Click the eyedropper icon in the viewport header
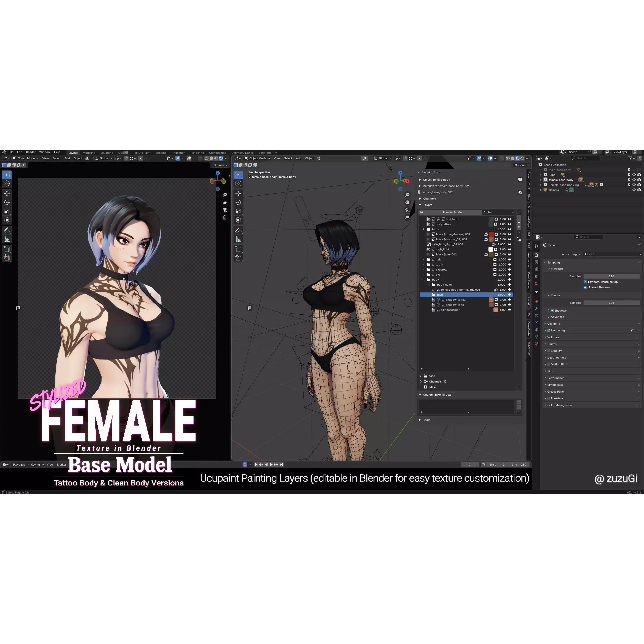 point(365,158)
